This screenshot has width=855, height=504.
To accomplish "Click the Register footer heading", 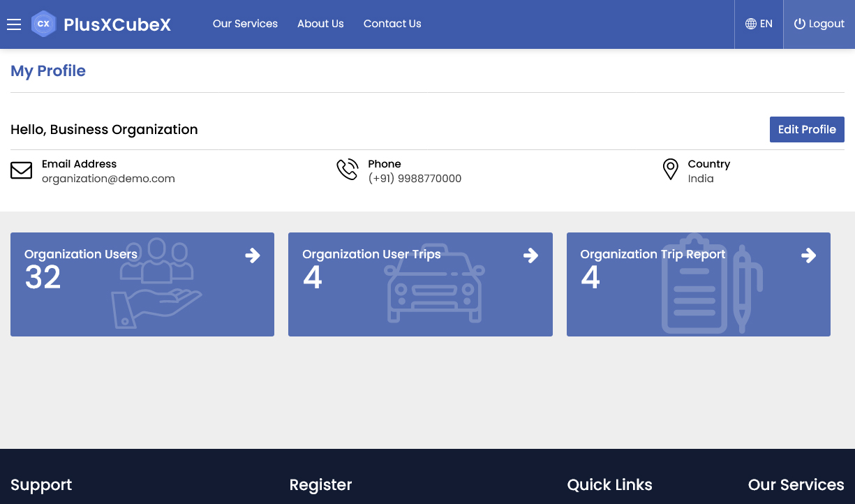I will [320, 485].
